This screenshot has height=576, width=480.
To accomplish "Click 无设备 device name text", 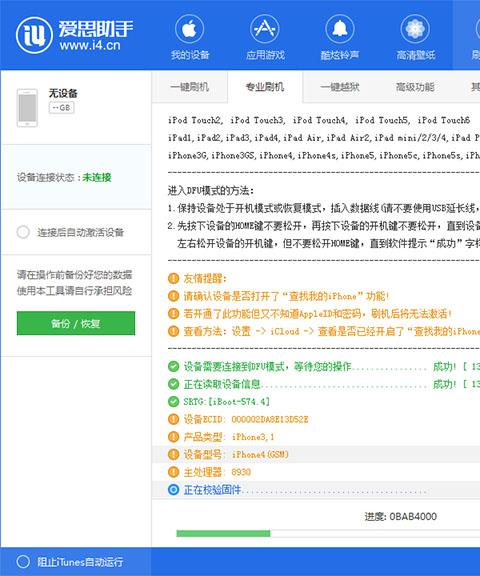I will tap(63, 93).
